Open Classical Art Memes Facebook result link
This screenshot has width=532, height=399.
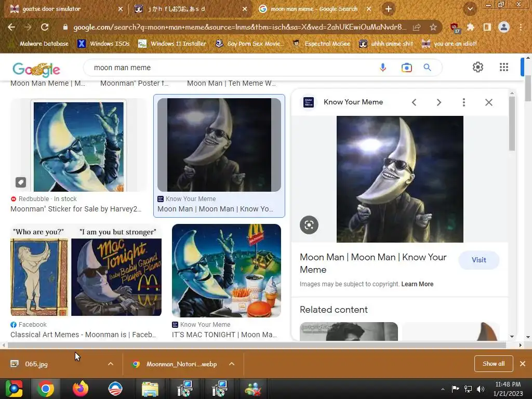[x=84, y=335]
